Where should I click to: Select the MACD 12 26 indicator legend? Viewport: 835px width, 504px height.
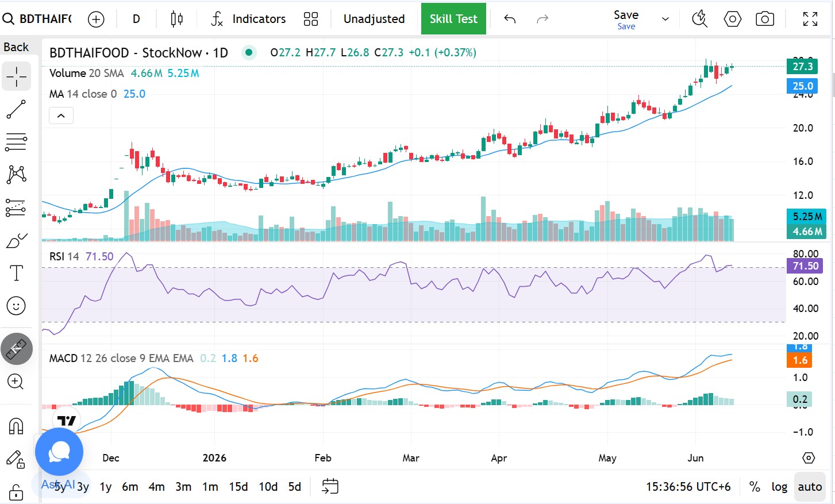click(x=121, y=358)
